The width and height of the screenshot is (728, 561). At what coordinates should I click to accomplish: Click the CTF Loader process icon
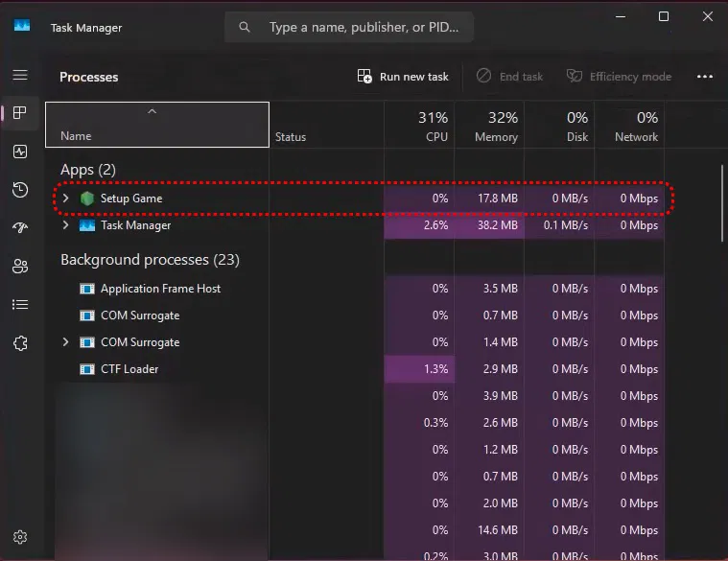pos(87,369)
